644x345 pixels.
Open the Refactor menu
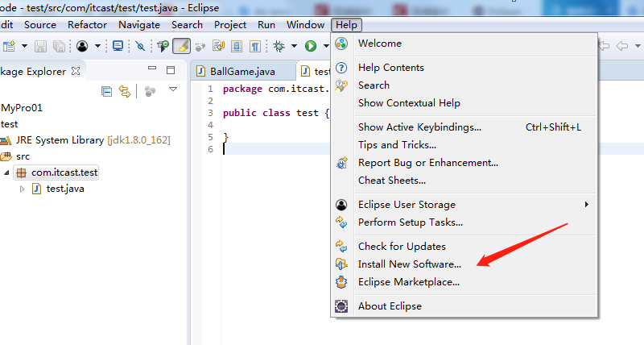pos(87,25)
